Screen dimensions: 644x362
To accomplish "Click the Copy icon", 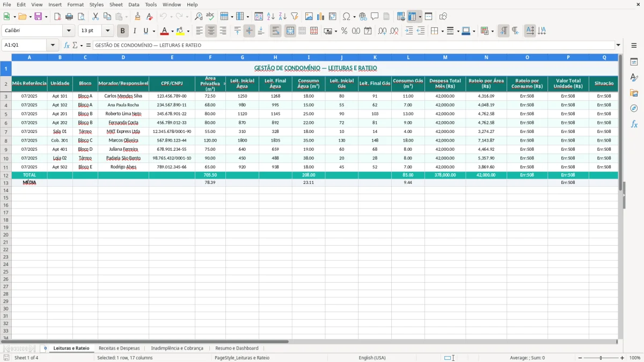I will 107,17.
